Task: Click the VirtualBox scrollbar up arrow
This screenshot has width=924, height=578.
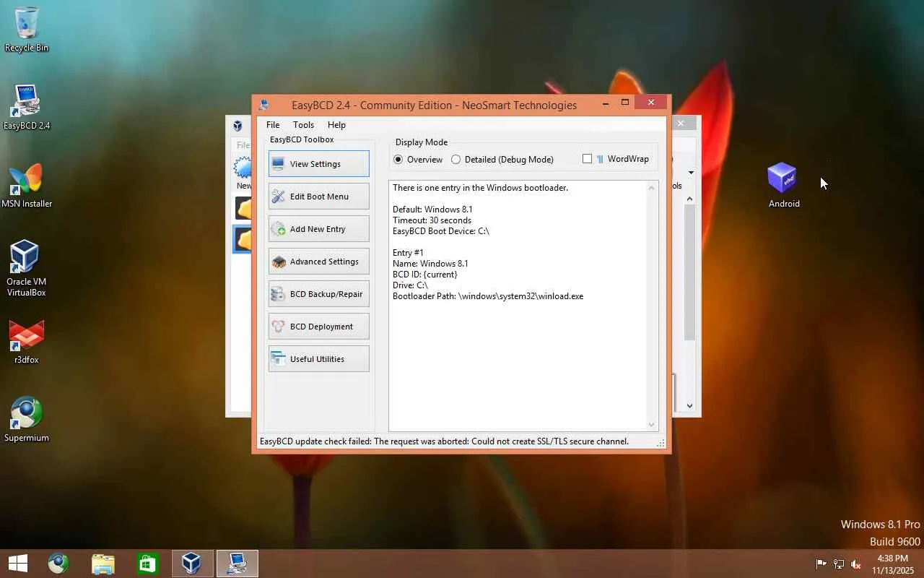Action: click(x=690, y=199)
